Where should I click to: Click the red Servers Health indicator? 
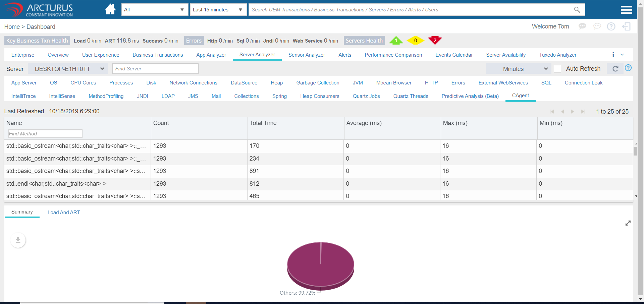pos(435,41)
